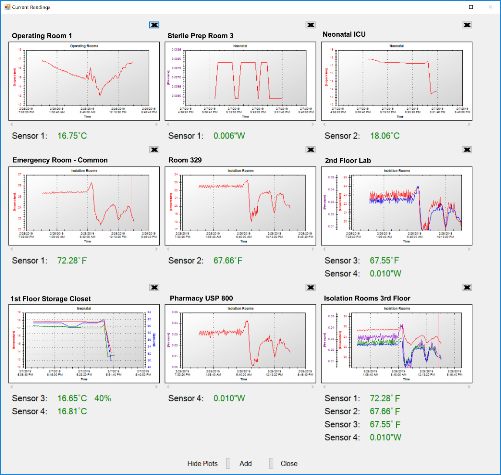Maximize the Current Readings window
This screenshot has height=475, width=501.
[x=471, y=7]
